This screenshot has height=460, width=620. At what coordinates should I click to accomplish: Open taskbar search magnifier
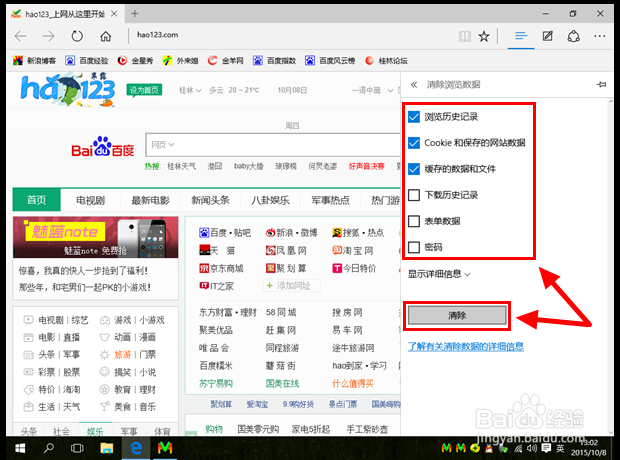[49, 448]
